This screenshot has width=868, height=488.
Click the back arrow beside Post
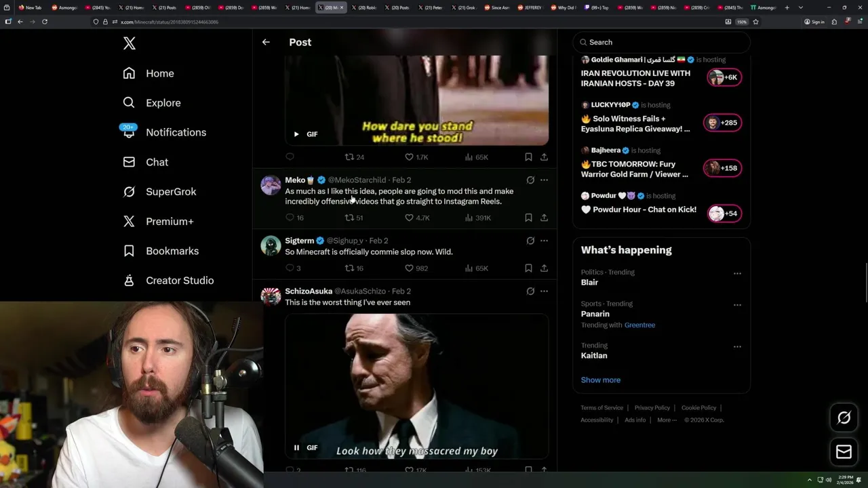pyautogui.click(x=266, y=42)
